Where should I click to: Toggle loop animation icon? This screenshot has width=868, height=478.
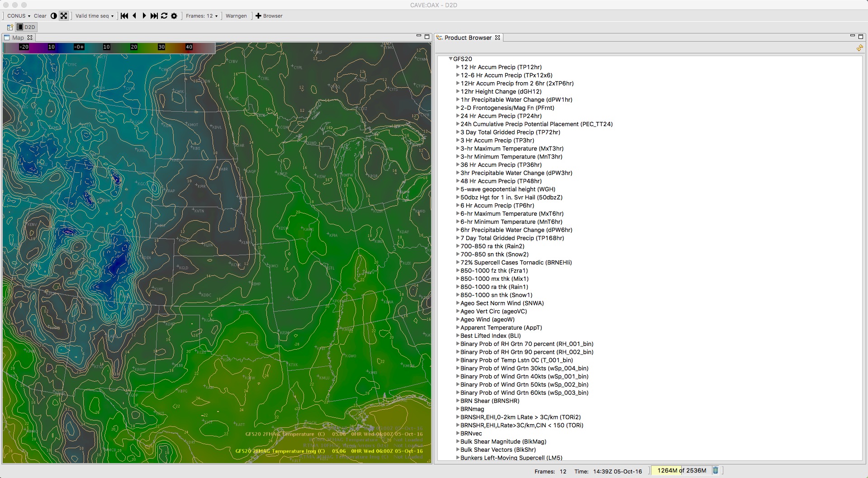164,16
